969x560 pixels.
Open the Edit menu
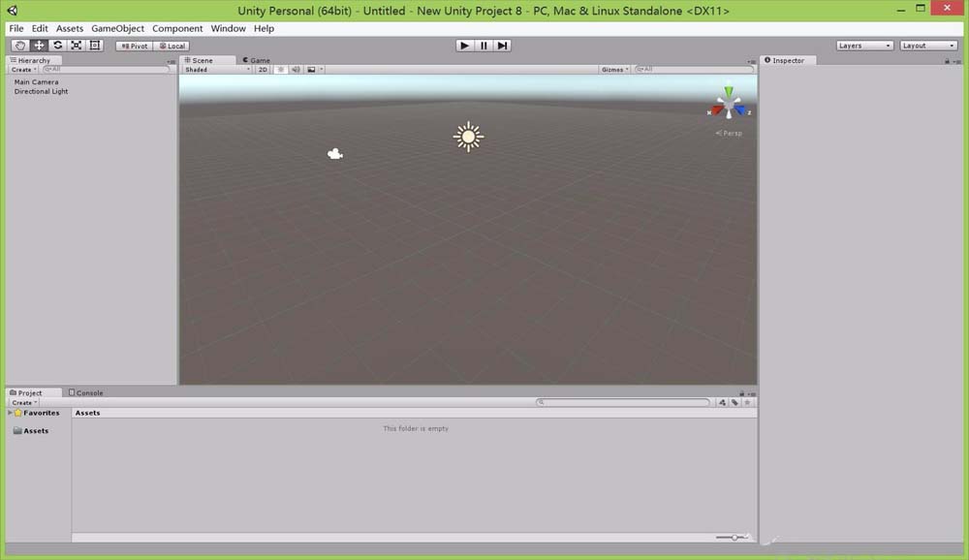tap(40, 28)
